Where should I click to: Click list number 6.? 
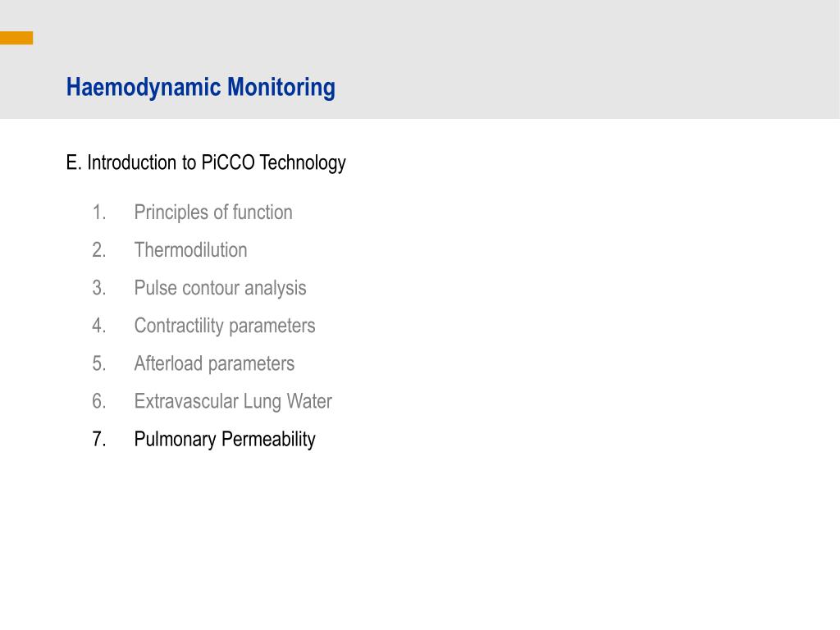pos(99,401)
